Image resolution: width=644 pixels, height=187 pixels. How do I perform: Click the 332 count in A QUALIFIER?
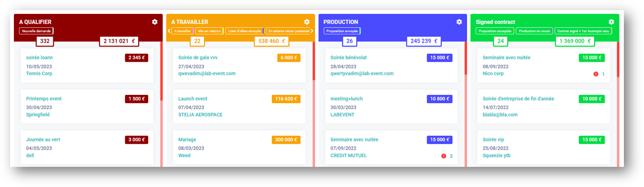click(x=45, y=41)
